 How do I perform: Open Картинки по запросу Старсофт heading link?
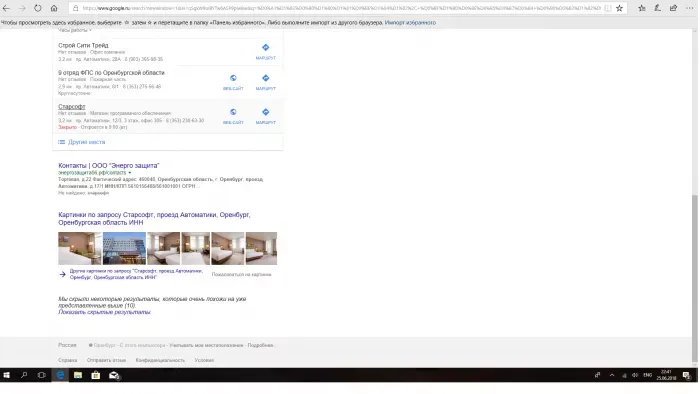[x=154, y=219]
